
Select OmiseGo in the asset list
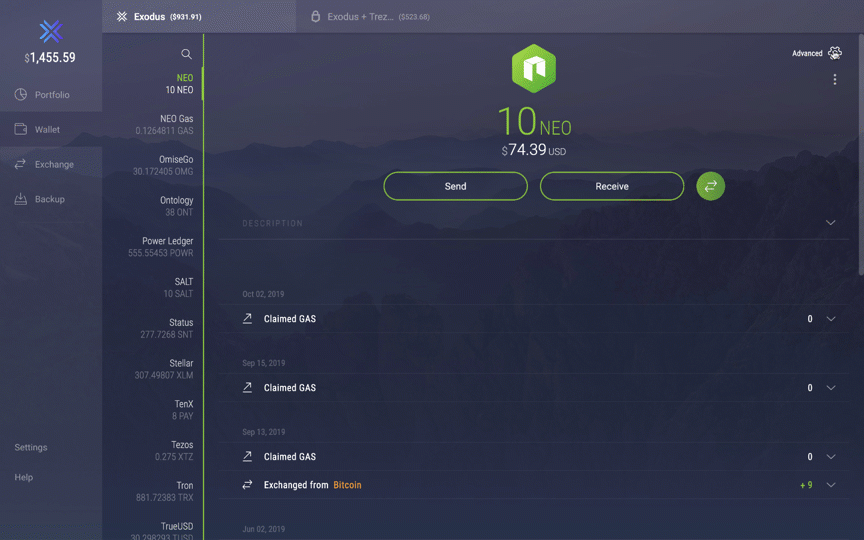coord(153,165)
